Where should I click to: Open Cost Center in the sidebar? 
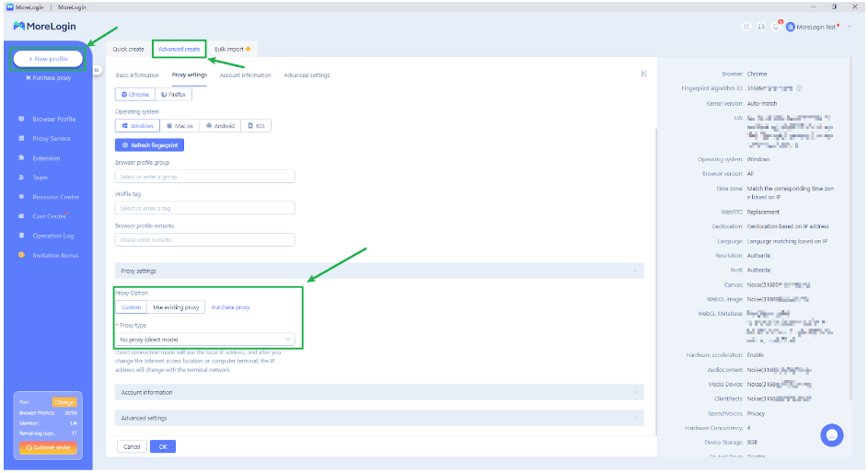pyautogui.click(x=50, y=216)
